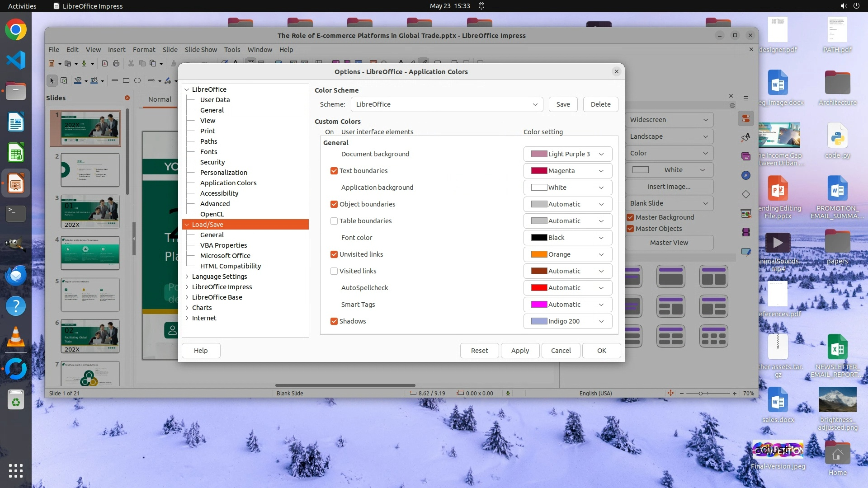Expand the Language Settings tree node
868x488 pixels.
[187, 277]
